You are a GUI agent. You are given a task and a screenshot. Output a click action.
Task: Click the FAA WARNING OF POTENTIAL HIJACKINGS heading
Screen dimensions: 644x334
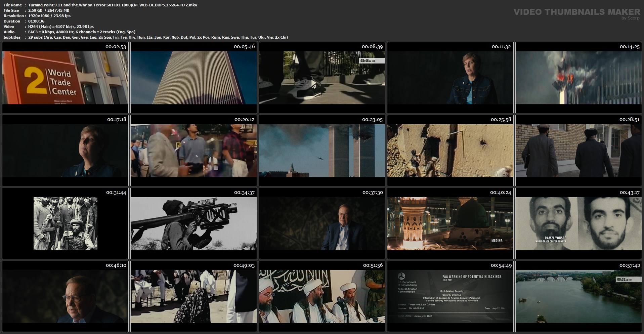coord(472,277)
